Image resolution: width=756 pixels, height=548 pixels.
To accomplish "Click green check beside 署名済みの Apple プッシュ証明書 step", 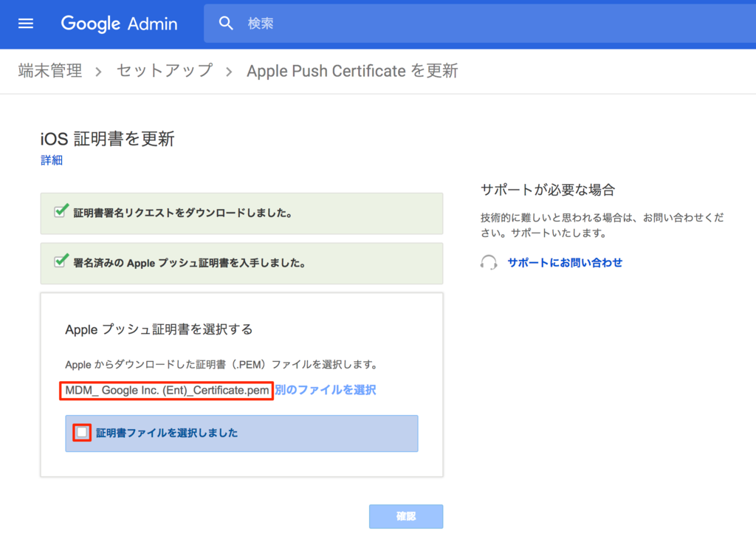I will click(x=61, y=261).
